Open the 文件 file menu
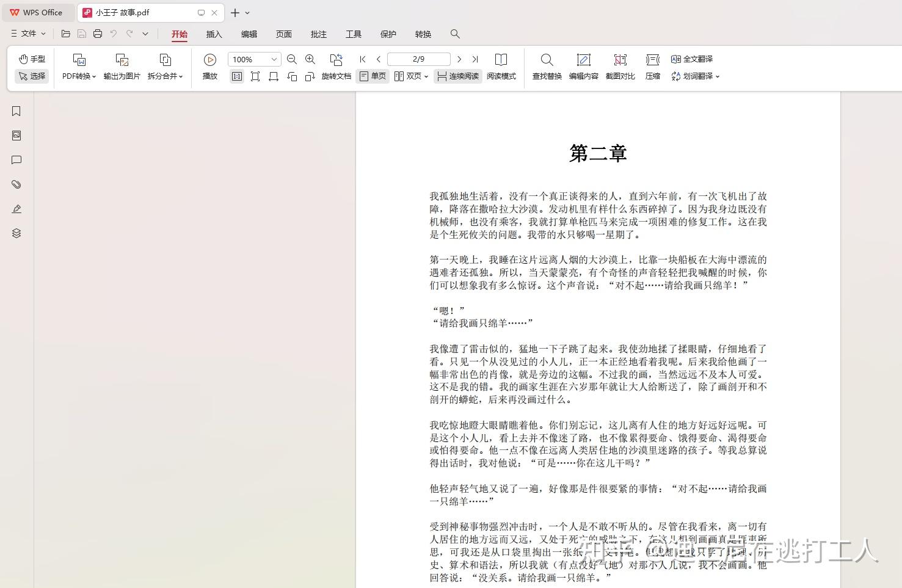 (28, 34)
